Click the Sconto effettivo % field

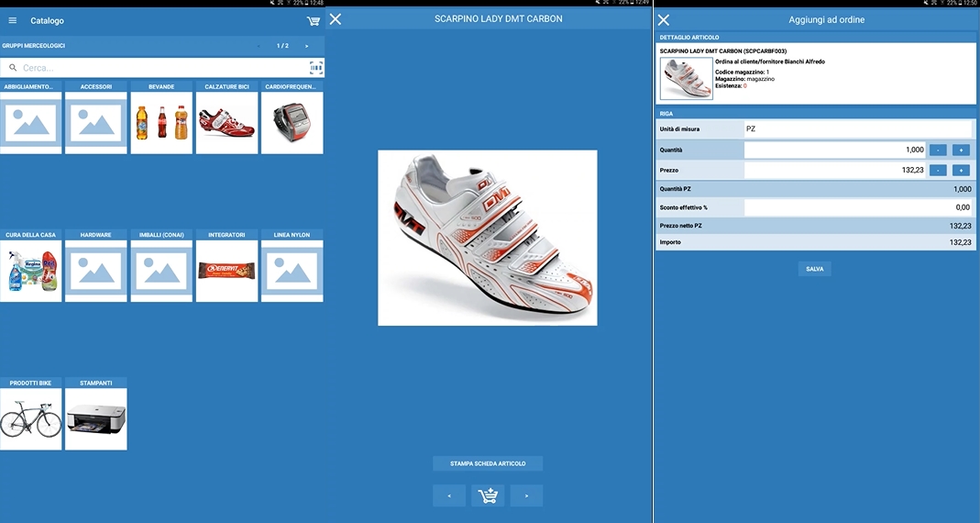857,207
